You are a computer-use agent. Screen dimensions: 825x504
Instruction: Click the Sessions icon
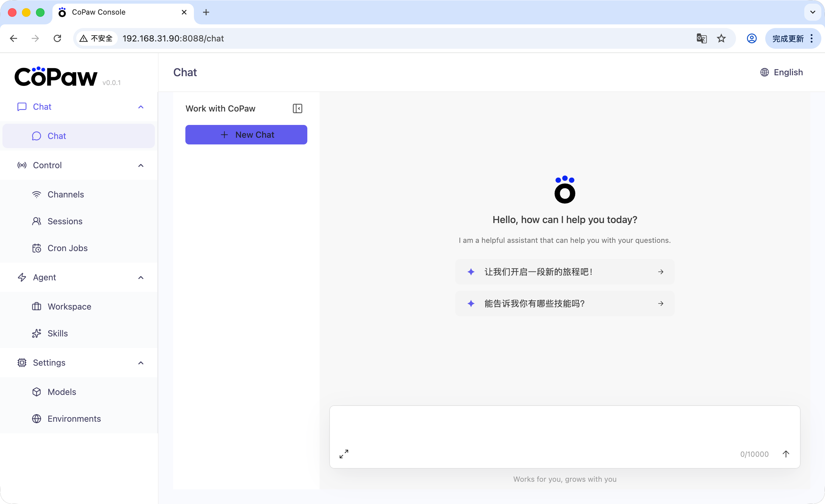click(37, 221)
